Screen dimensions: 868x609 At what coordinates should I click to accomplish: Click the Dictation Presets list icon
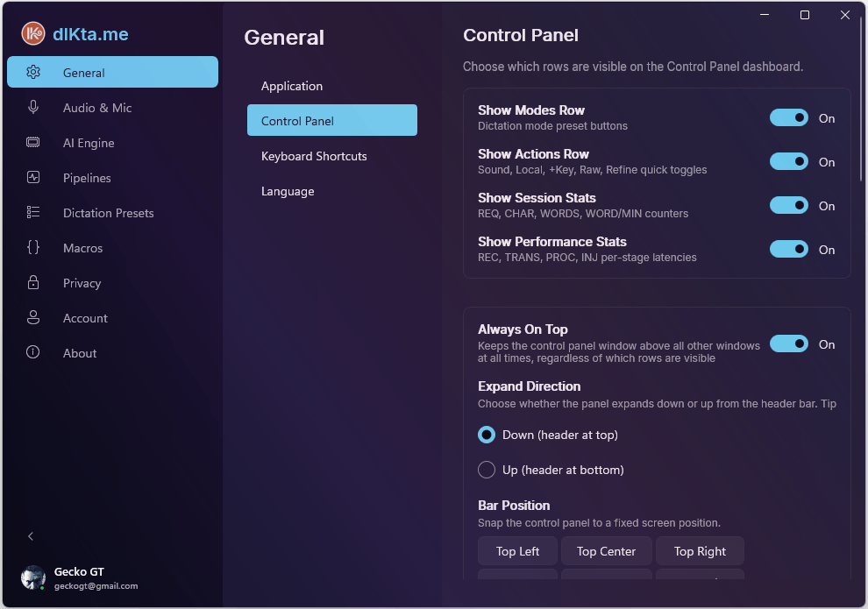click(33, 212)
